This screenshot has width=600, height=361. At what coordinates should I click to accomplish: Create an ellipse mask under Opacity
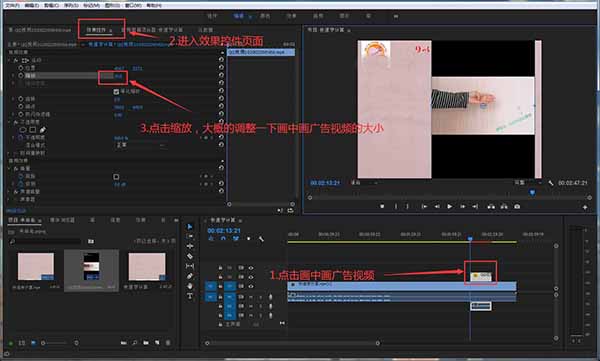(23, 130)
